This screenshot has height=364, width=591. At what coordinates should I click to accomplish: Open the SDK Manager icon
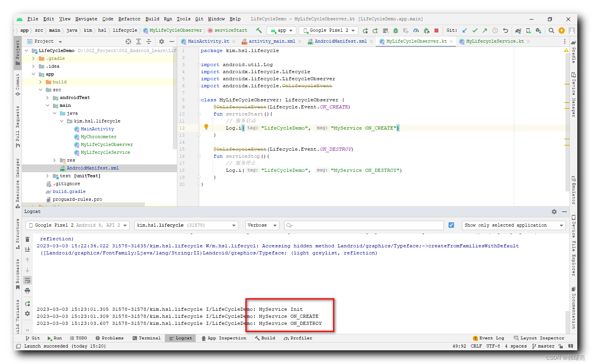pyautogui.click(x=539, y=31)
